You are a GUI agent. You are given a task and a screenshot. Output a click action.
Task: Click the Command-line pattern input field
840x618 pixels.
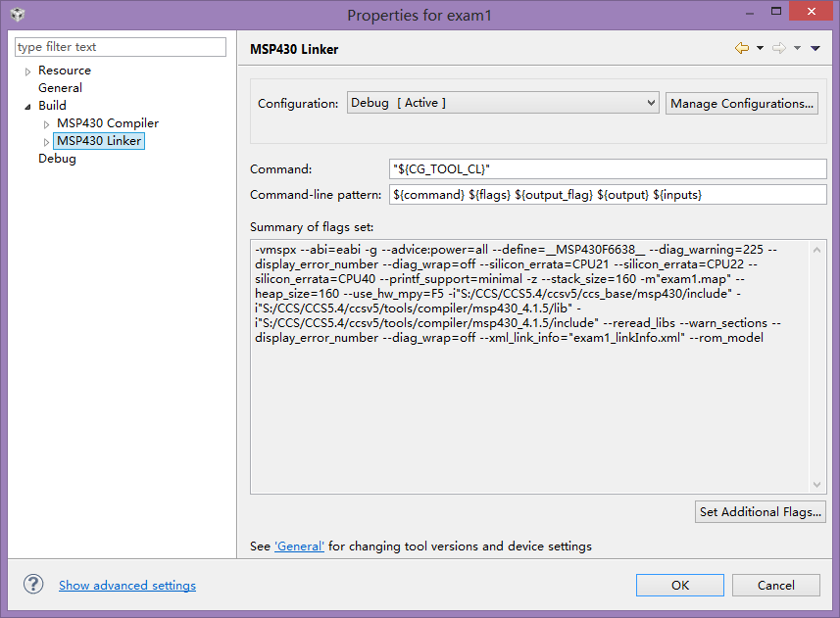click(x=608, y=195)
